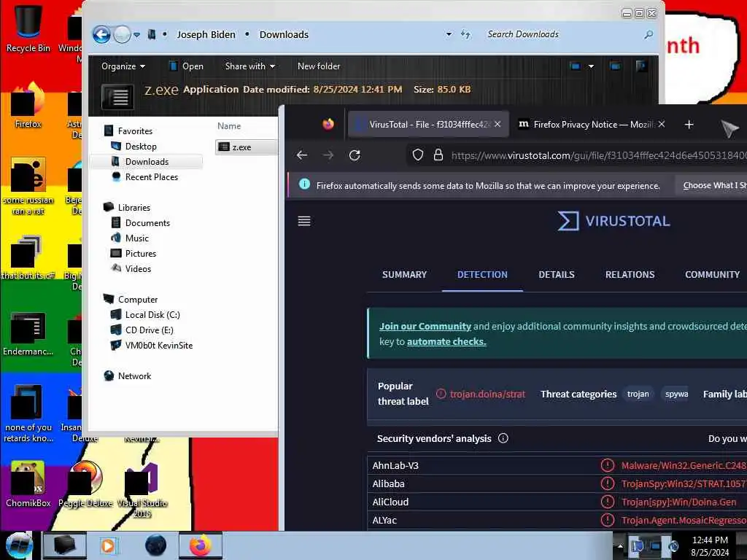The width and height of the screenshot is (747, 560).
Task: Click the Firefox back button
Action: click(x=302, y=155)
